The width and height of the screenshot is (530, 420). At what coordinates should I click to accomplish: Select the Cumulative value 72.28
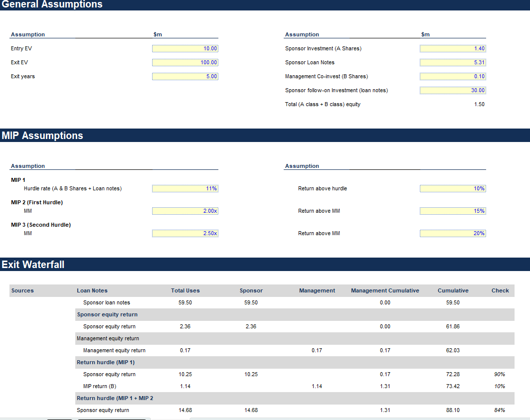click(453, 374)
